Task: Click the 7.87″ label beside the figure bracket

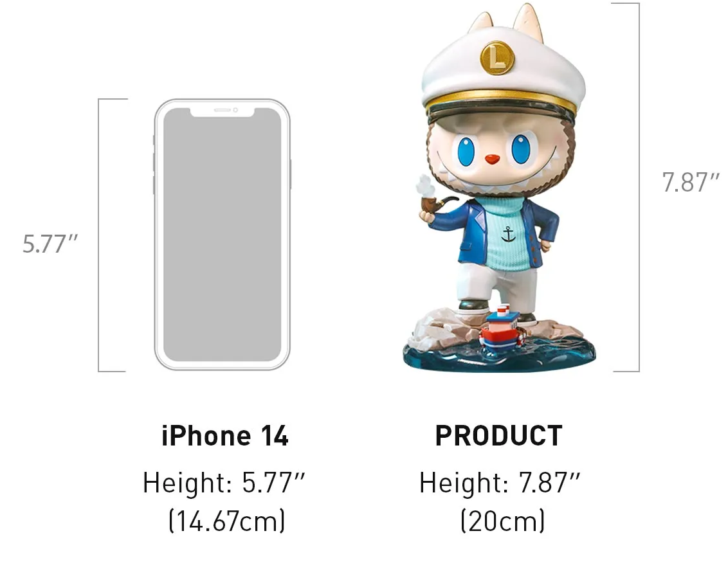Action: pyautogui.click(x=691, y=183)
